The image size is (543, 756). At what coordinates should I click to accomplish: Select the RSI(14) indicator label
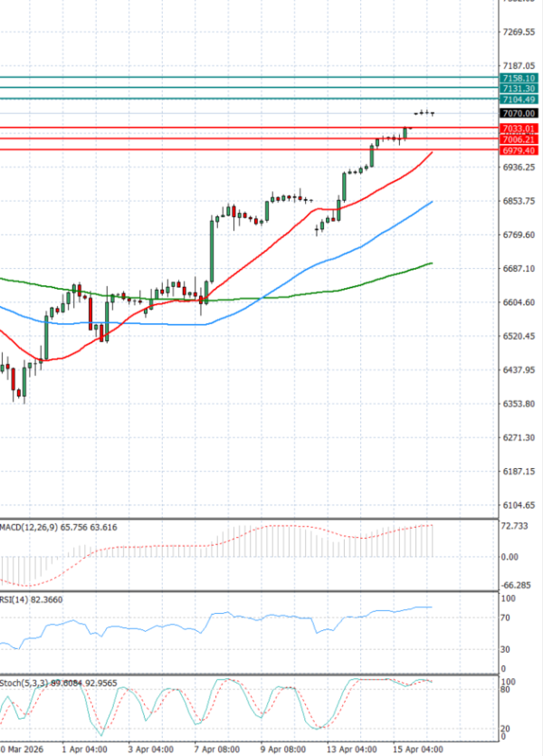[18, 599]
